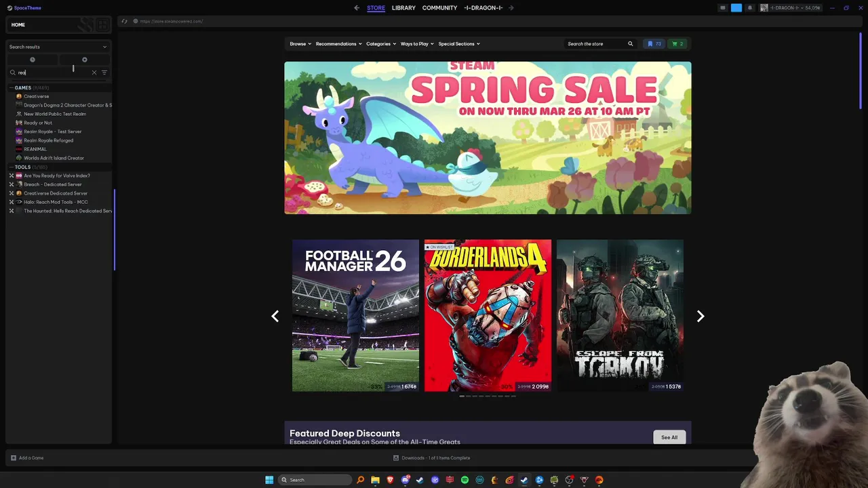Click the library list scrollbar

tap(115, 229)
